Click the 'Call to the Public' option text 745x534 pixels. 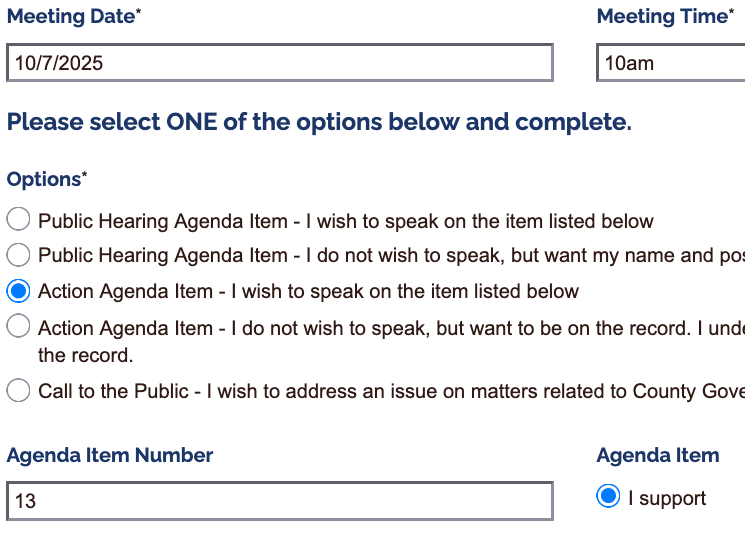pos(390,391)
